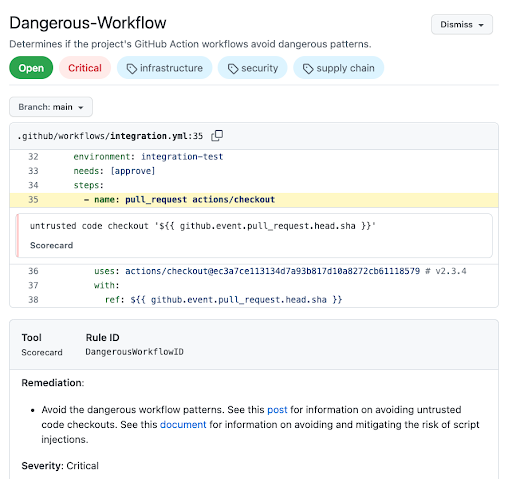Screen dimensions: 512x479
Task: Click the tag icon on security label
Action: pos(233,69)
